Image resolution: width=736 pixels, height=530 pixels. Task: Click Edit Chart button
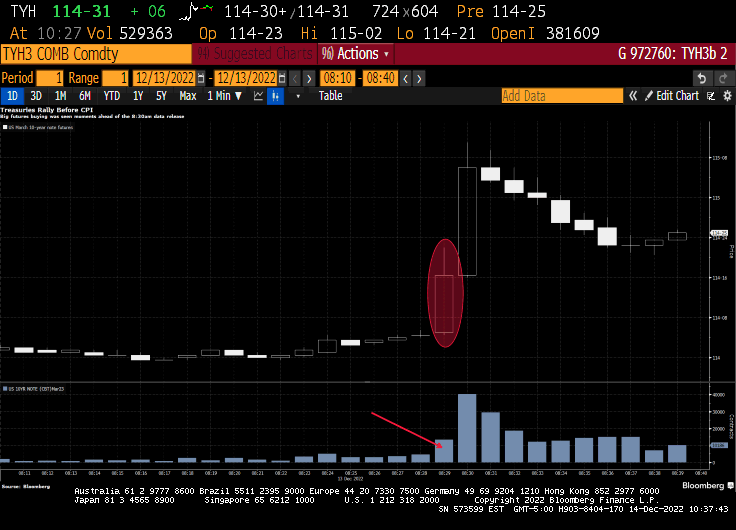672,96
